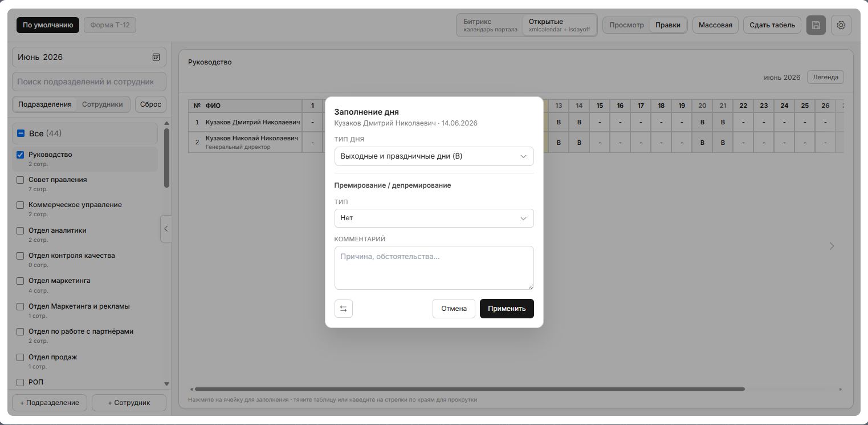
Task: Click the Применить button
Action: [507, 309]
